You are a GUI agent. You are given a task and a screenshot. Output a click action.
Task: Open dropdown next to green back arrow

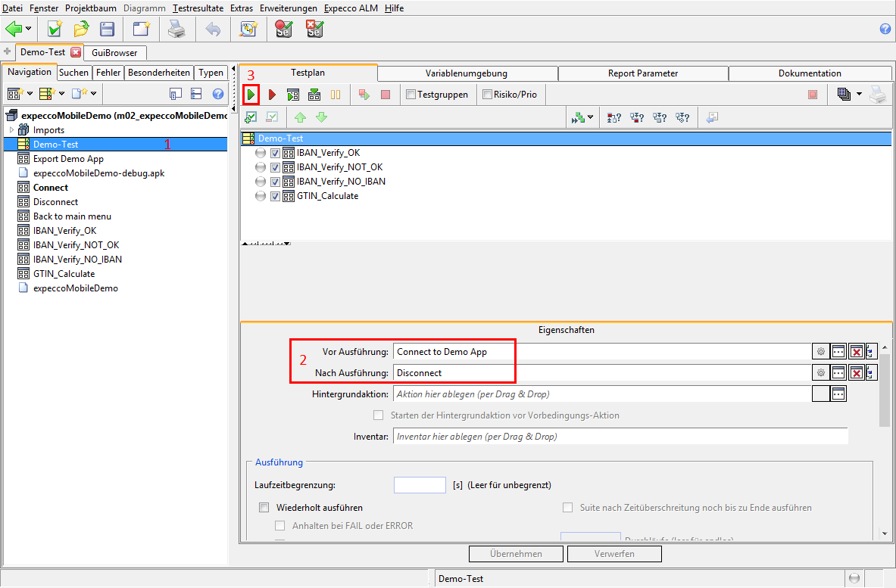(x=29, y=30)
